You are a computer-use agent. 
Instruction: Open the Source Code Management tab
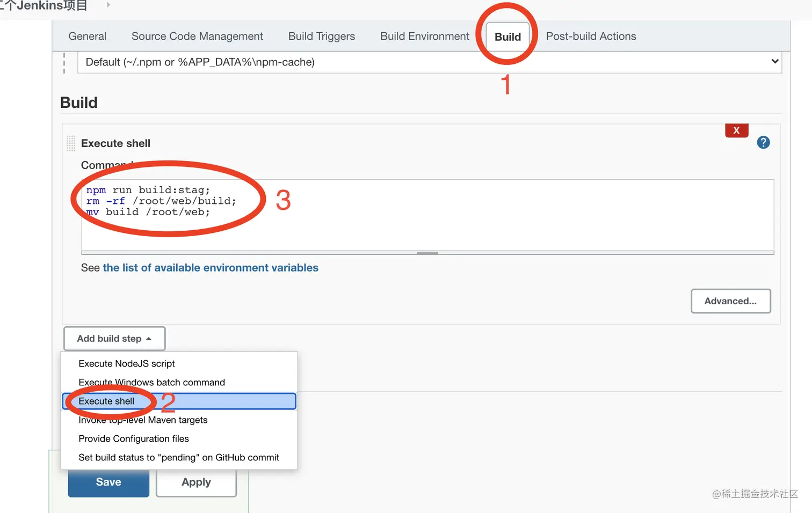pos(197,36)
